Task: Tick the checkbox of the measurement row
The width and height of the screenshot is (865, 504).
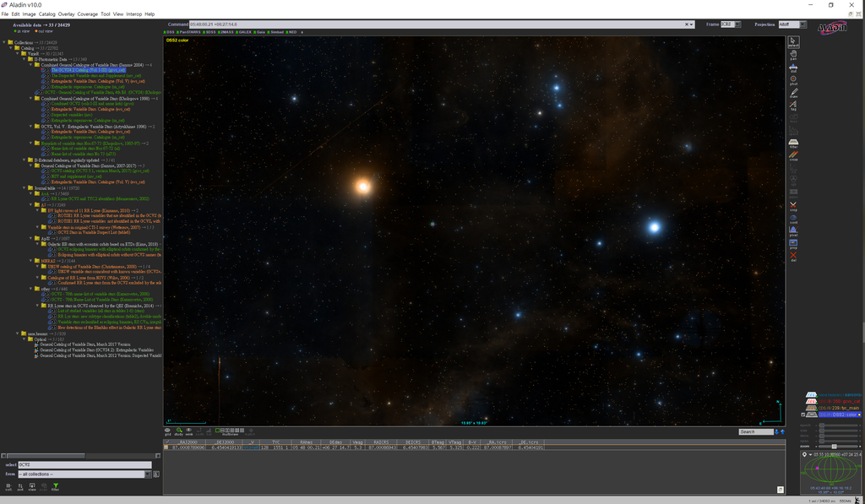Action: 166,447
